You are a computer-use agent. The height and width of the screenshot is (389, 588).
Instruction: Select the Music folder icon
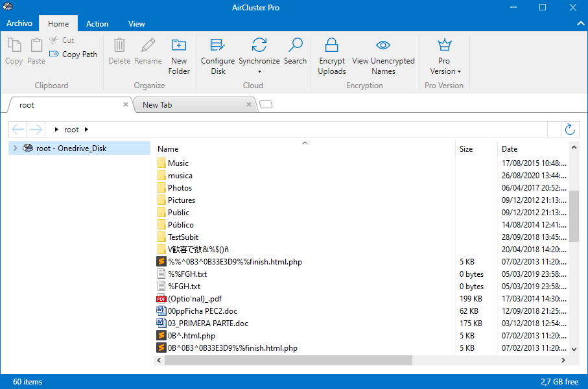pos(161,163)
